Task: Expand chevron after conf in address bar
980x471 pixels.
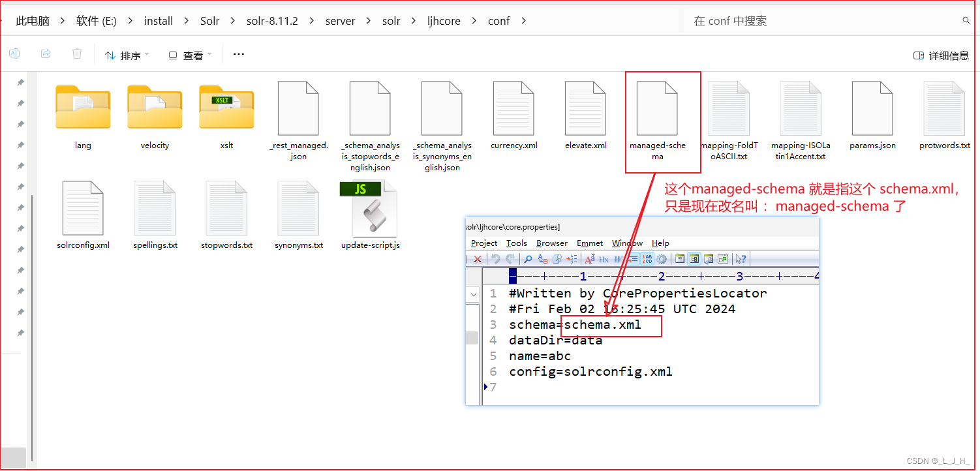Action: [x=523, y=21]
